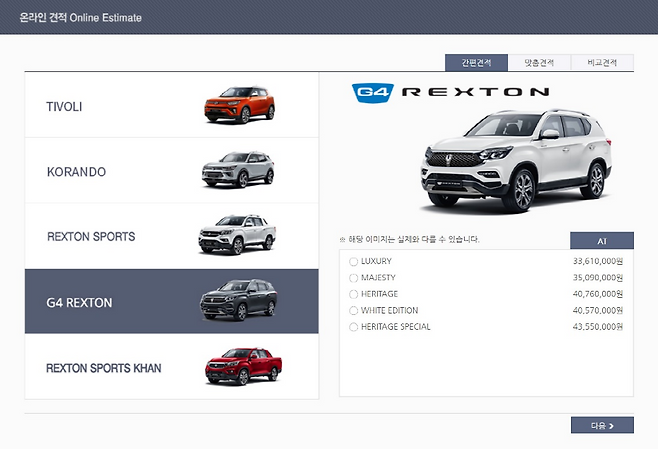Viewport: 658px width, 449px height.
Task: Choose the LUXURY trim radio button
Action: pos(353,261)
